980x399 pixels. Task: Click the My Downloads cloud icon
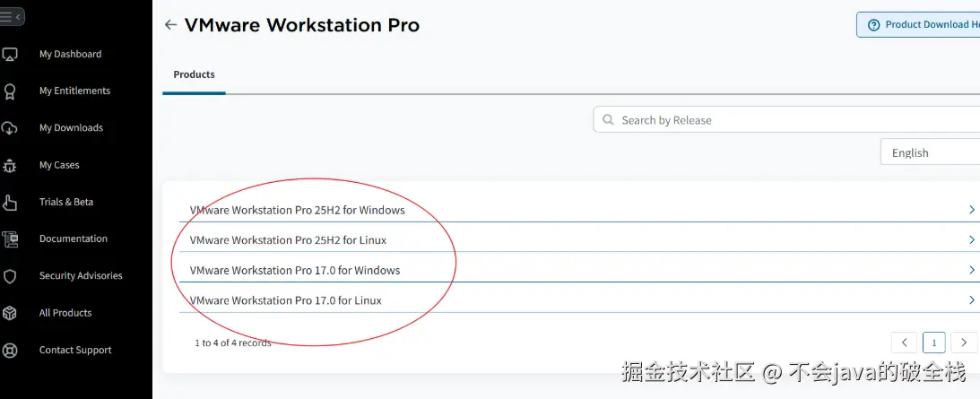(10, 128)
